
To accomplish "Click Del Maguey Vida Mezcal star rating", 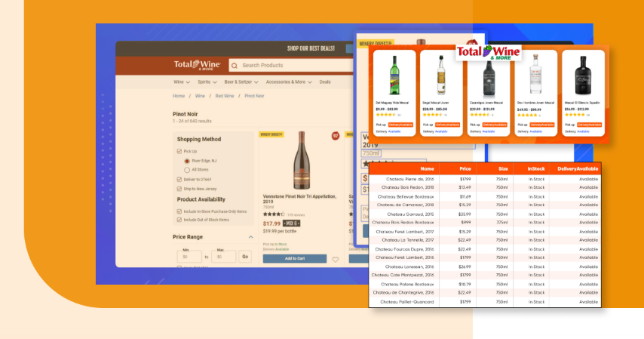I will 385,116.
